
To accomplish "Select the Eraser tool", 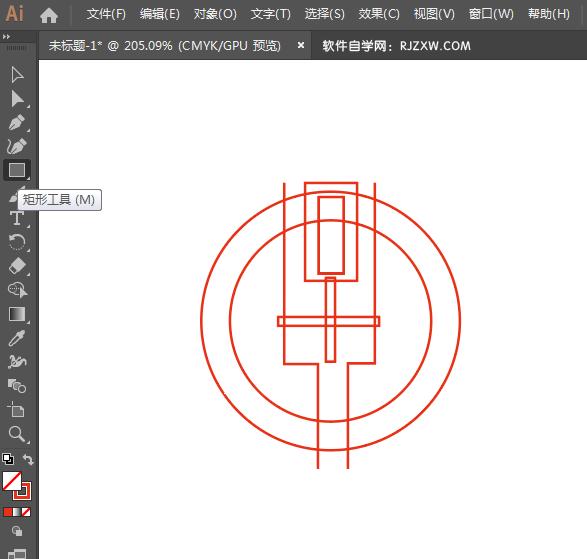I will [x=17, y=266].
